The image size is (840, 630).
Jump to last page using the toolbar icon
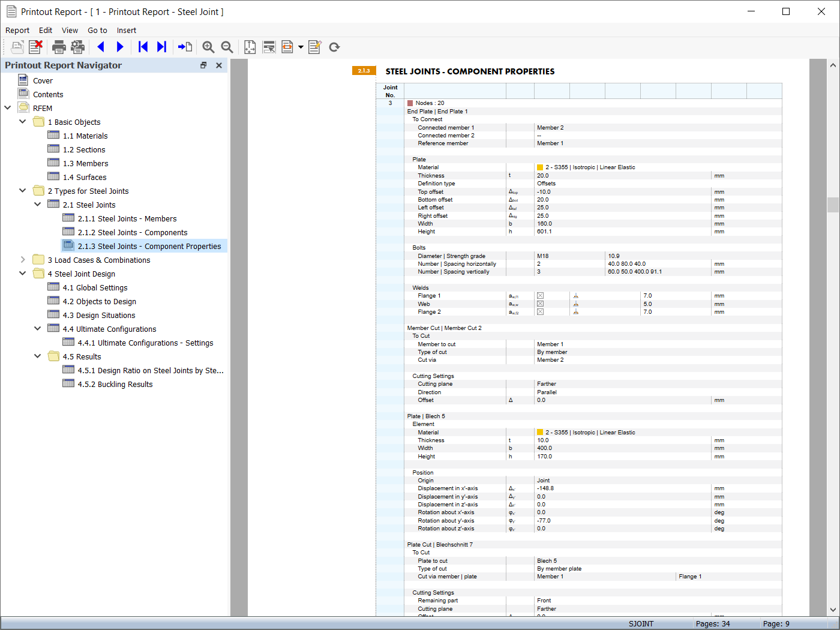[x=161, y=47]
